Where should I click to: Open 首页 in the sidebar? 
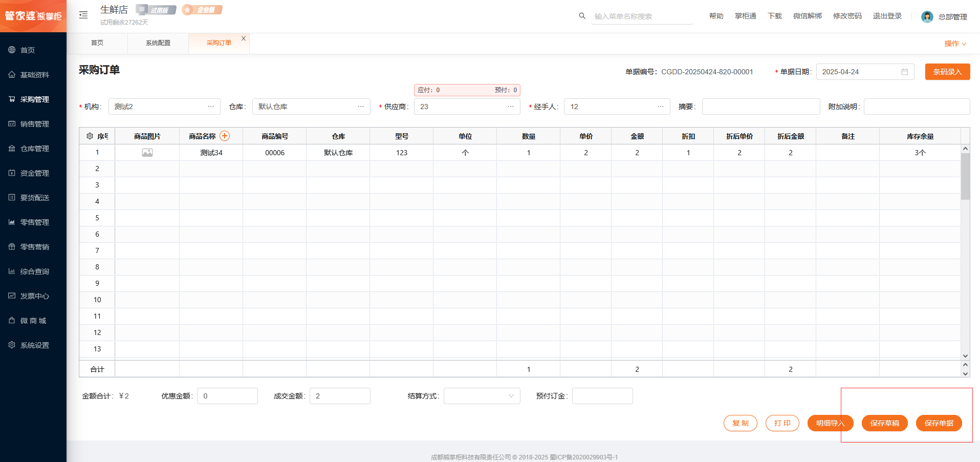tap(33, 50)
